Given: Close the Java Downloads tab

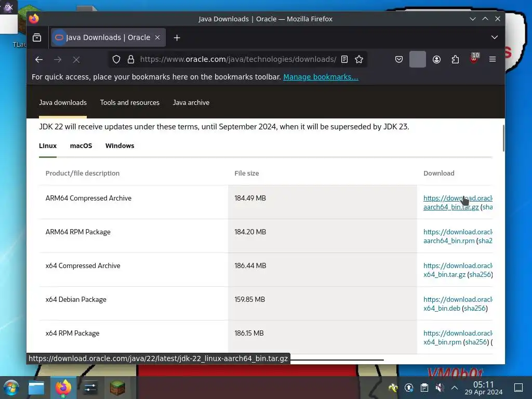Looking at the screenshot, I should (157, 37).
